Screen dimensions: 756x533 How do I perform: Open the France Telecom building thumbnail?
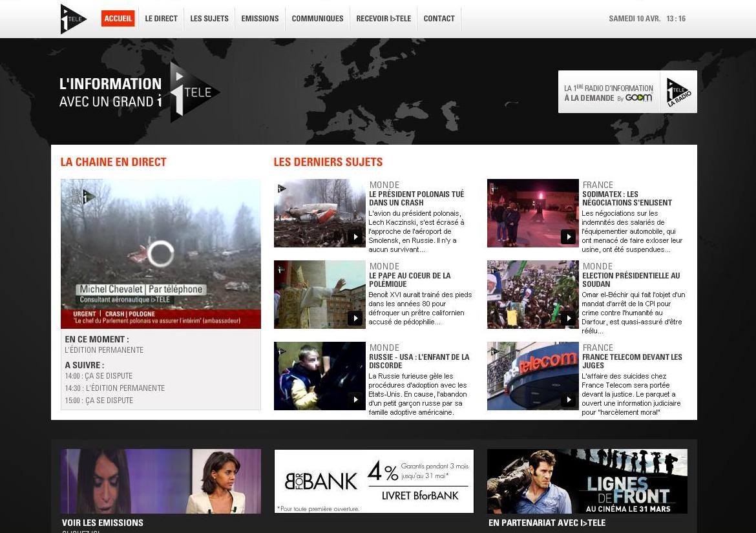[x=533, y=376]
